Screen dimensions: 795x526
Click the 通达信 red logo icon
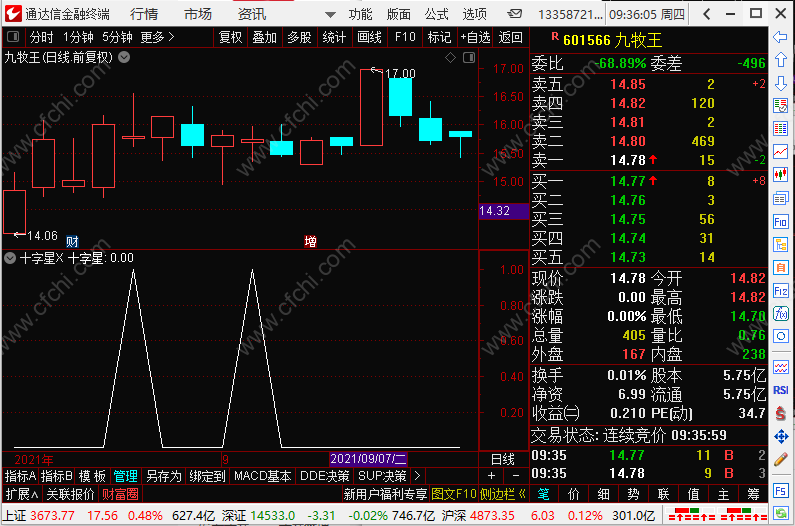click(13, 14)
